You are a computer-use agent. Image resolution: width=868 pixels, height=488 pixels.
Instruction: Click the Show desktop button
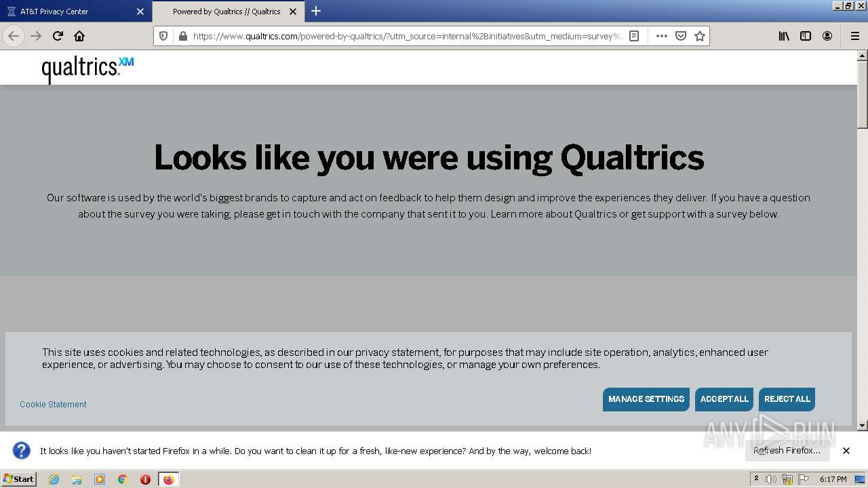click(861, 479)
